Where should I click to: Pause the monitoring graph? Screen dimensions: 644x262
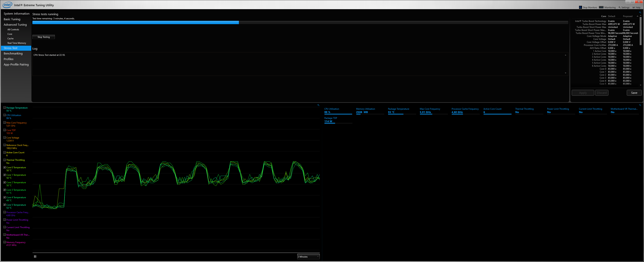tap(35, 256)
